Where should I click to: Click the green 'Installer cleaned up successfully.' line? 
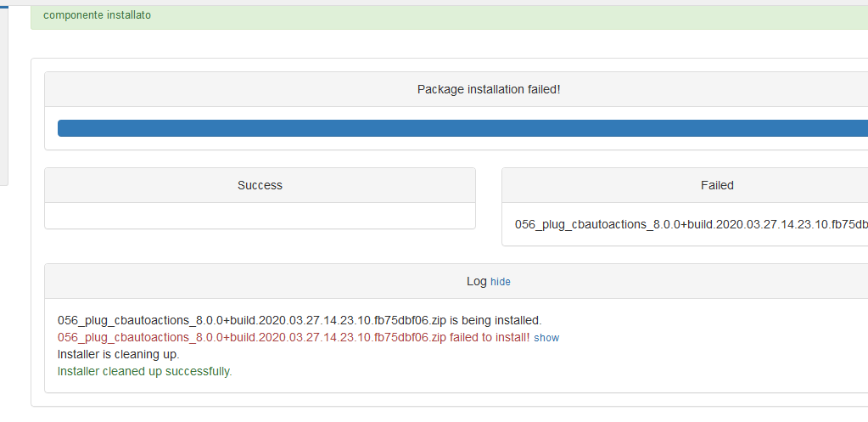(x=145, y=371)
